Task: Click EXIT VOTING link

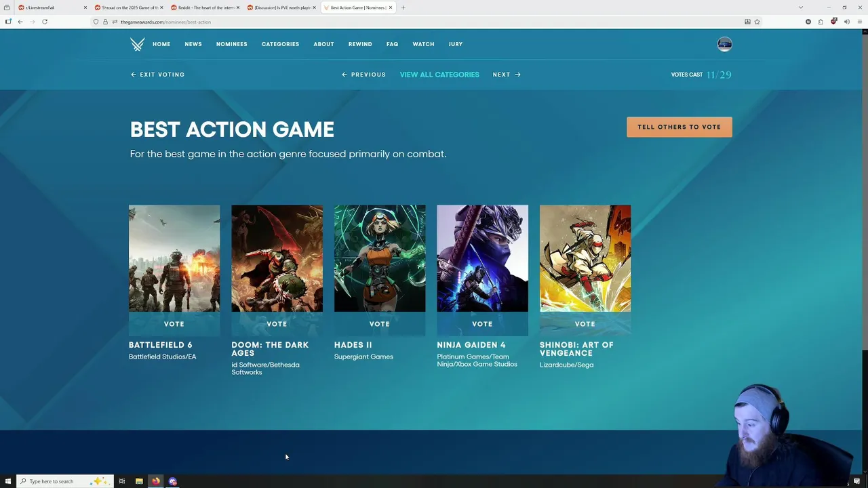Action: tap(157, 75)
